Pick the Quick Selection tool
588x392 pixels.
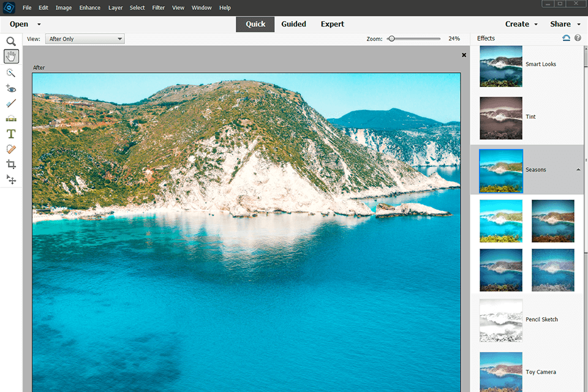[11, 72]
